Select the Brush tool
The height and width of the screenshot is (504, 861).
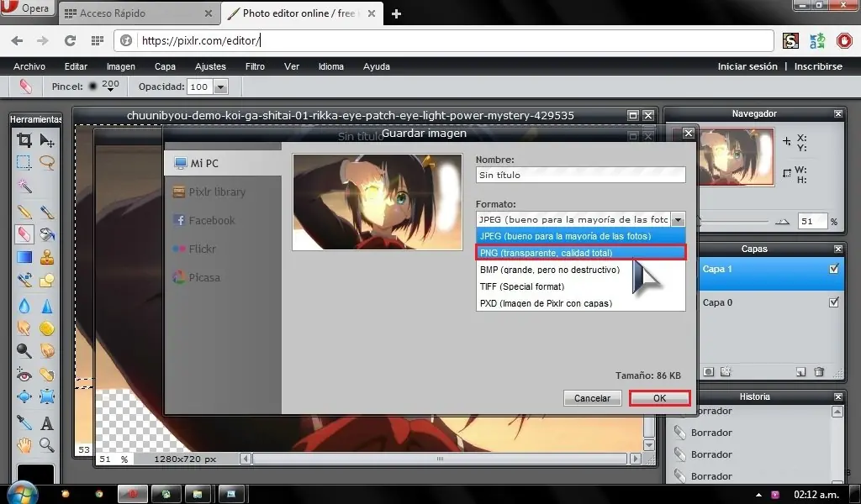click(47, 212)
